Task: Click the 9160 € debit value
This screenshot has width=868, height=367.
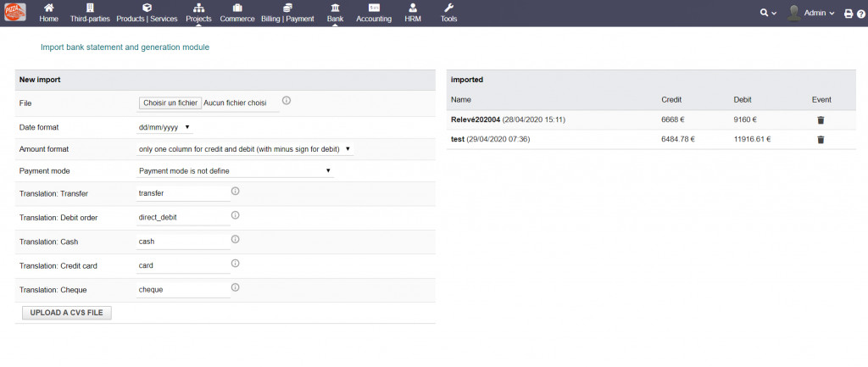Action: click(x=745, y=120)
